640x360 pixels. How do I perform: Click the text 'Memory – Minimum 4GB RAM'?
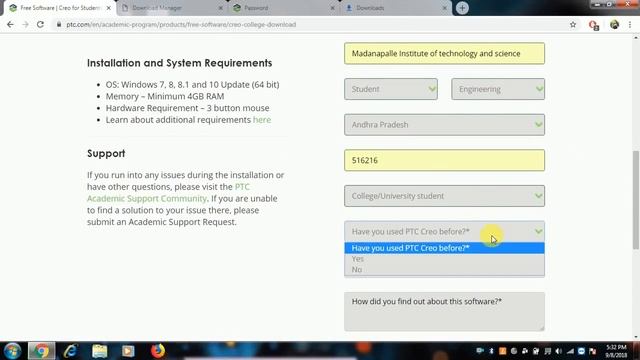tap(165, 96)
